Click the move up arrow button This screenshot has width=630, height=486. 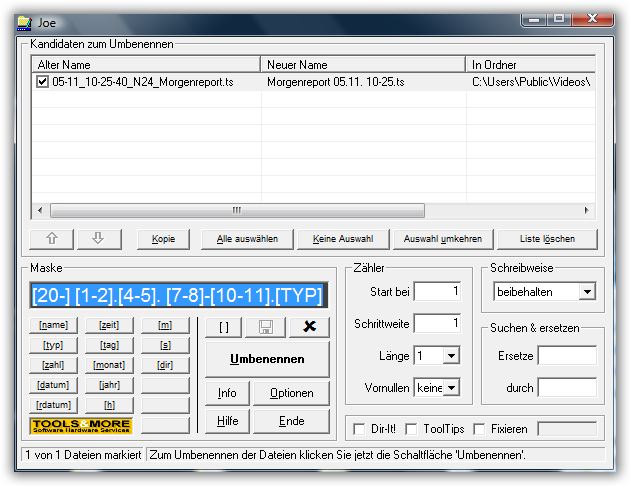click(x=53, y=239)
